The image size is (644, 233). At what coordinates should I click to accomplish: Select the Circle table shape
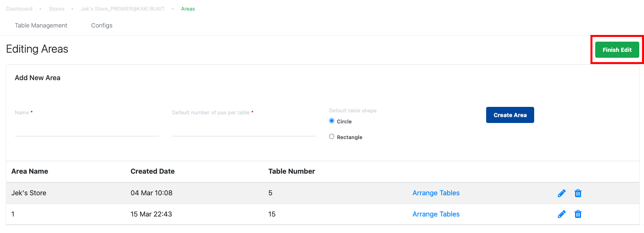[x=332, y=121]
